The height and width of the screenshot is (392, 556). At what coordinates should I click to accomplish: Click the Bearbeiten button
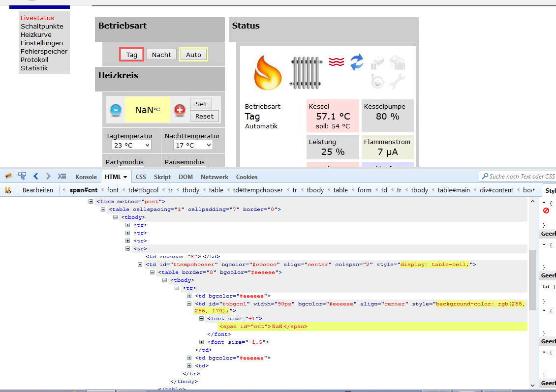(x=38, y=190)
